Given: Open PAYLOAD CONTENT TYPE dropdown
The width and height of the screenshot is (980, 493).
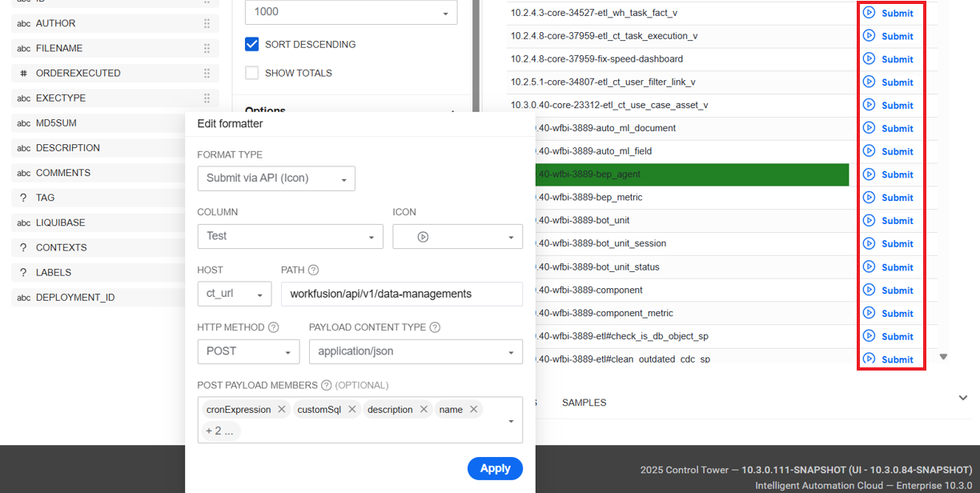Looking at the screenshot, I should (416, 351).
